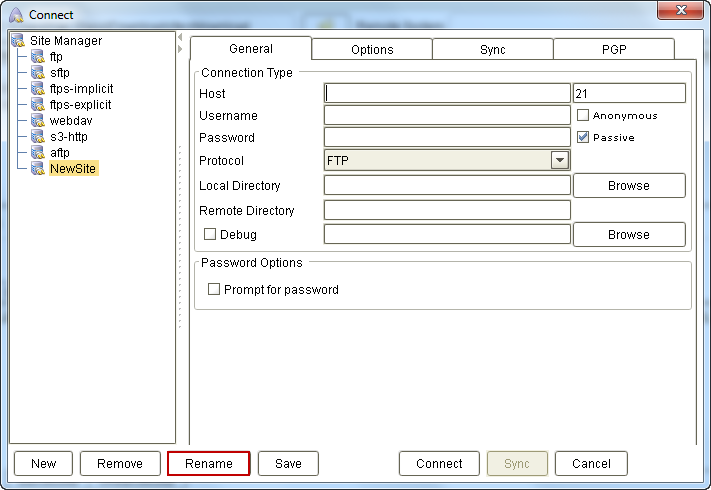This screenshot has width=711, height=490.
Task: Click into the Host input field
Action: 447,94
